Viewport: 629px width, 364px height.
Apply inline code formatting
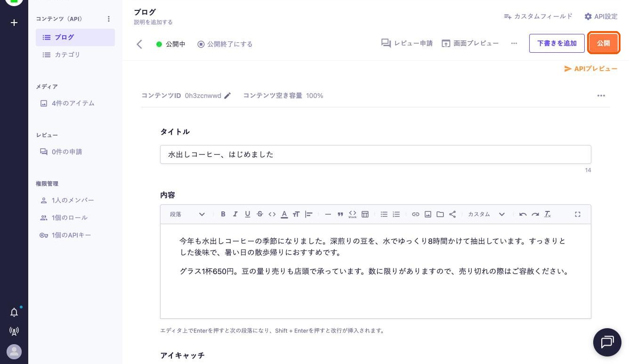[272, 214]
